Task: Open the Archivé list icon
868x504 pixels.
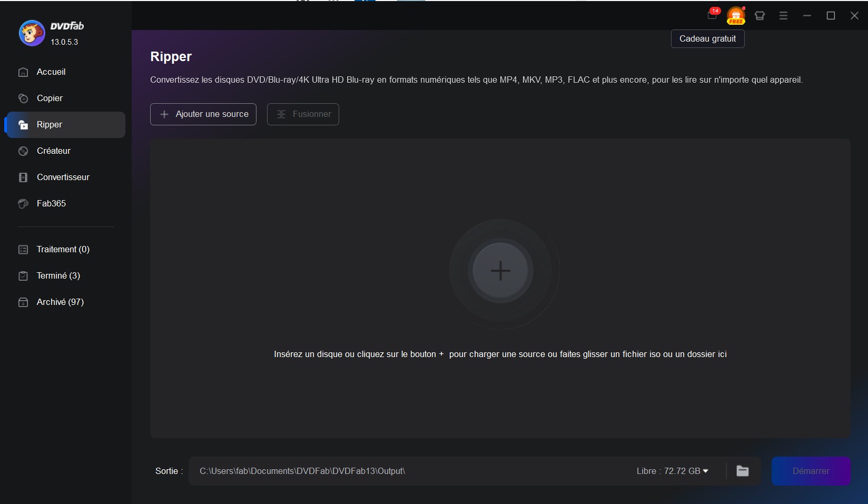Action: (23, 302)
